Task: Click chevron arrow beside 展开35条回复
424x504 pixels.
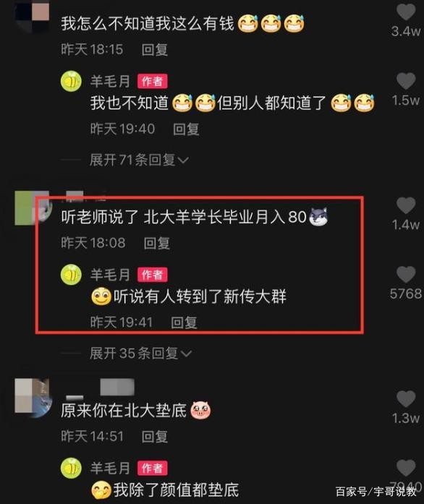Action: 186,354
